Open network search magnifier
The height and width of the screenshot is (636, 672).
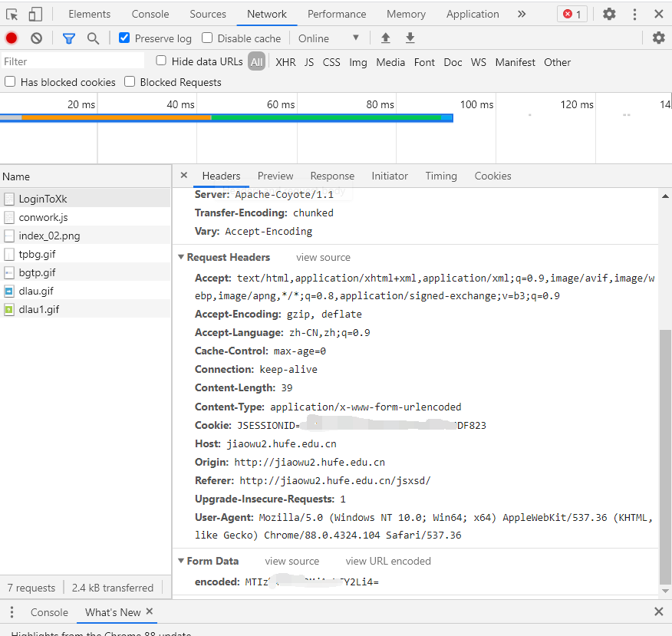click(x=93, y=38)
